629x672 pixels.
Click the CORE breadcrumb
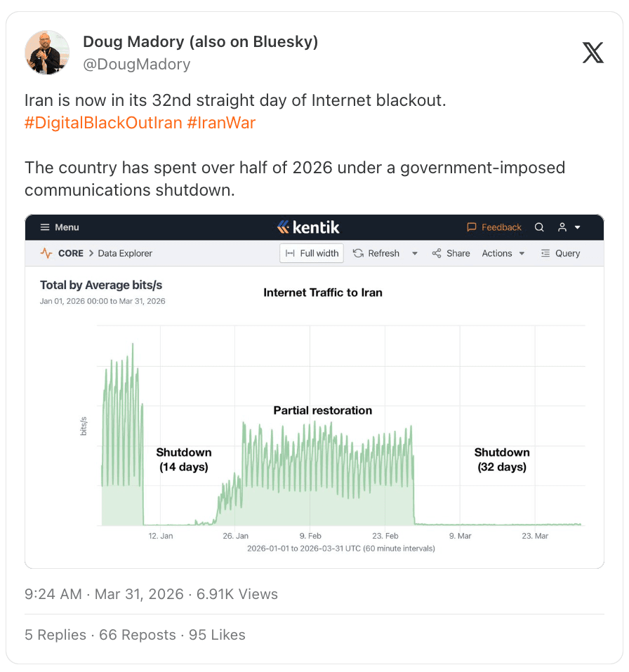pyautogui.click(x=71, y=253)
